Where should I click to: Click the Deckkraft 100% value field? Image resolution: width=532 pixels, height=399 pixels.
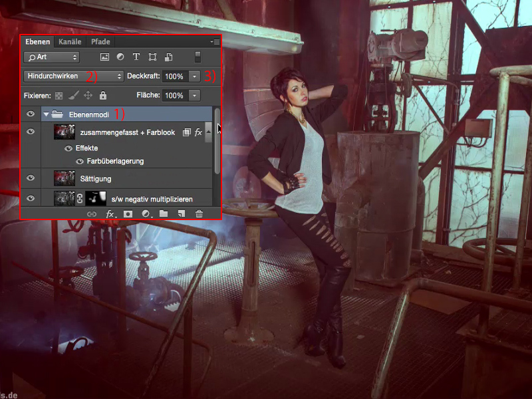coord(176,76)
